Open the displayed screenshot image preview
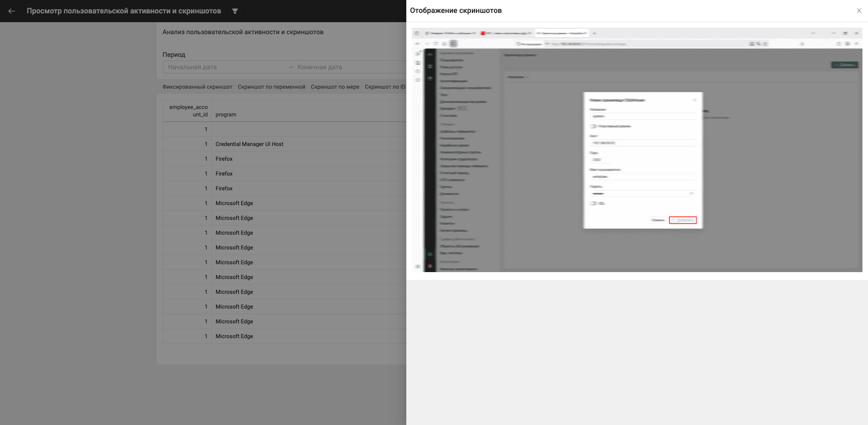 point(637,150)
